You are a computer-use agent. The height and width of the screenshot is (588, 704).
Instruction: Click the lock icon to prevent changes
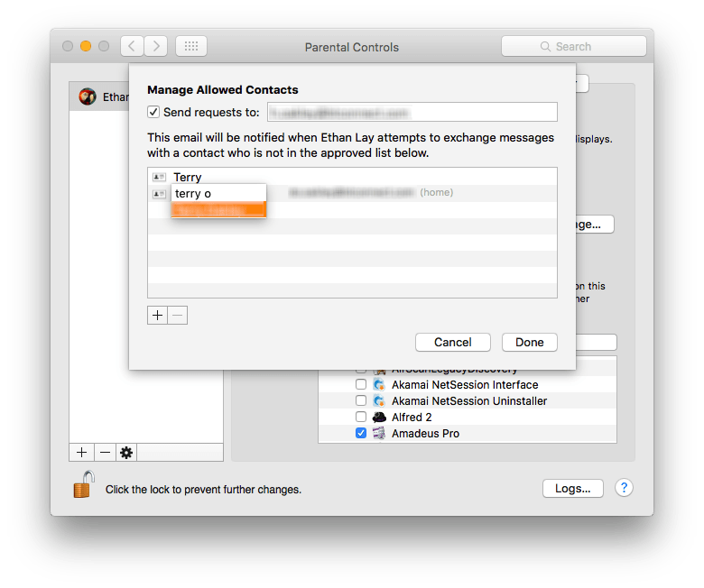(83, 484)
